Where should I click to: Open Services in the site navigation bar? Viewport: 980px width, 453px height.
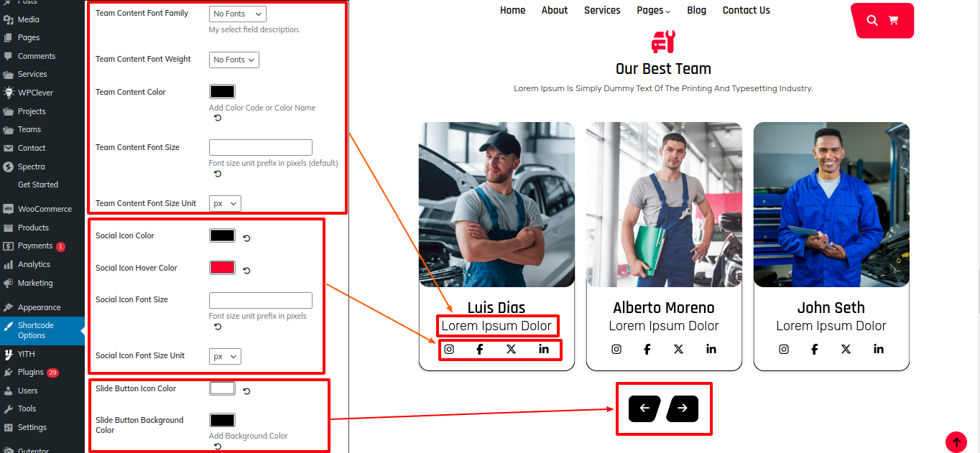(x=602, y=10)
